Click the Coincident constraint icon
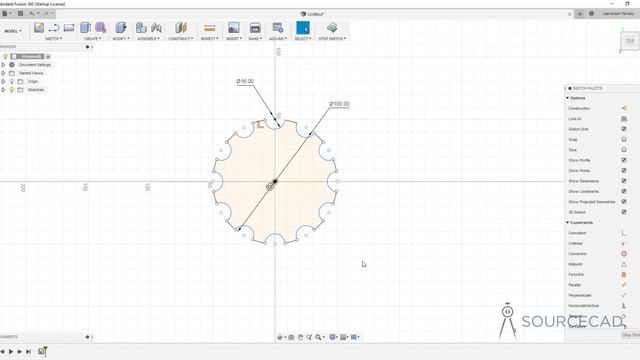Viewport: 640px width, 360px height. point(624,233)
